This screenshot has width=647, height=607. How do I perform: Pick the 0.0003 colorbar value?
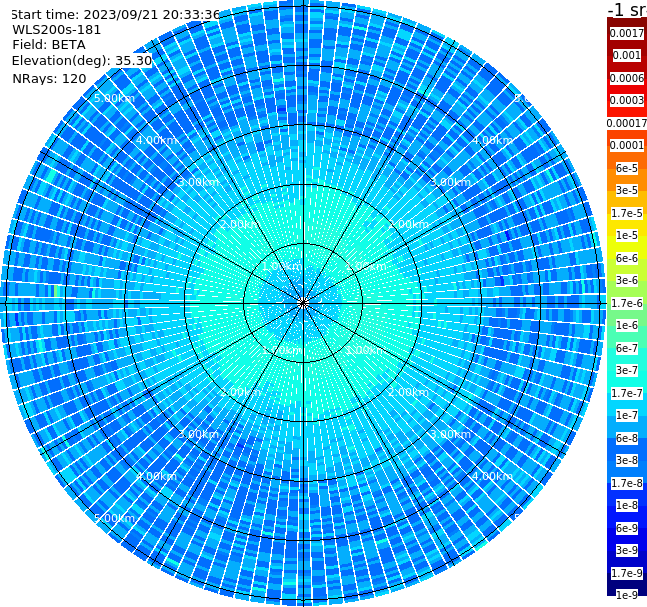coord(627,100)
